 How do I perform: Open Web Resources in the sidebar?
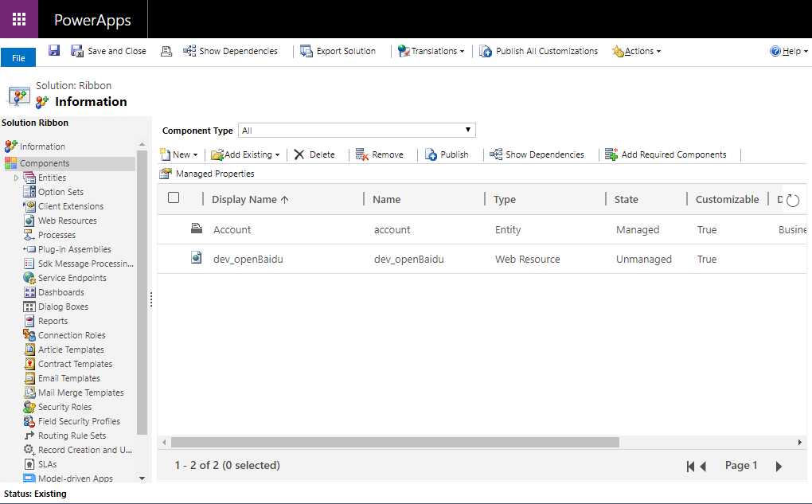point(67,221)
